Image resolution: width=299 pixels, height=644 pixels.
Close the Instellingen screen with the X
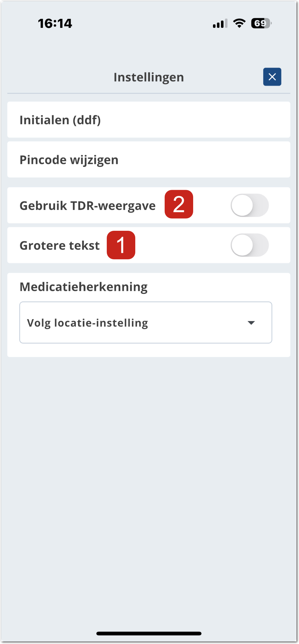coord(272,77)
